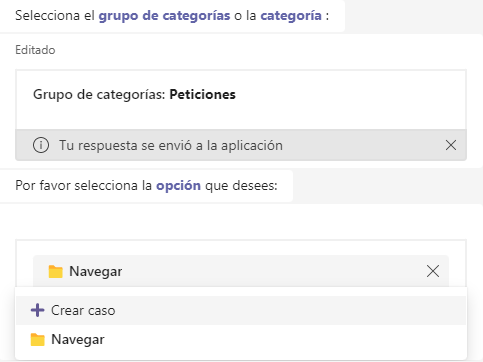
Task: Click the 'grupo de categorías' highlighted text
Action: coord(164,16)
